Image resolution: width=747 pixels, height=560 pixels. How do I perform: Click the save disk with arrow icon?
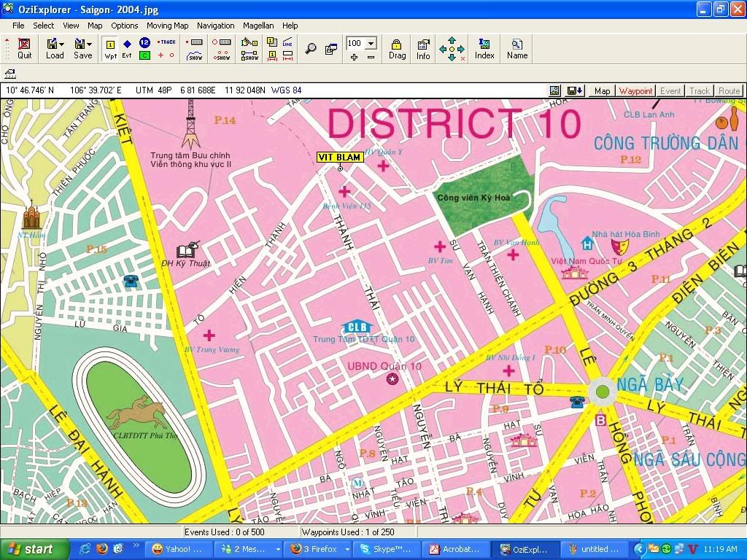(x=574, y=90)
